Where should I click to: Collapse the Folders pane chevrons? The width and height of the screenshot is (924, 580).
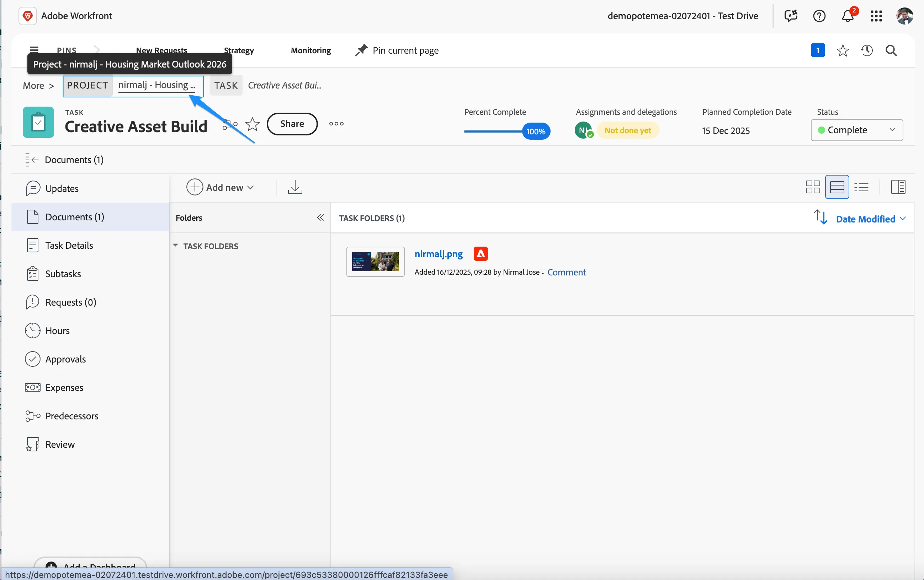coord(320,218)
